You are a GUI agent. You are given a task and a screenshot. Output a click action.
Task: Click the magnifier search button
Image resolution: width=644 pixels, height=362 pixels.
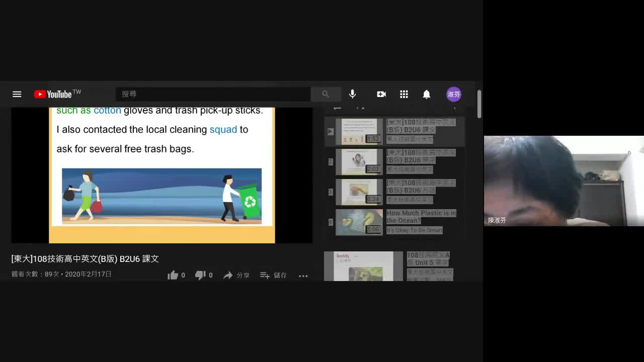(x=326, y=94)
